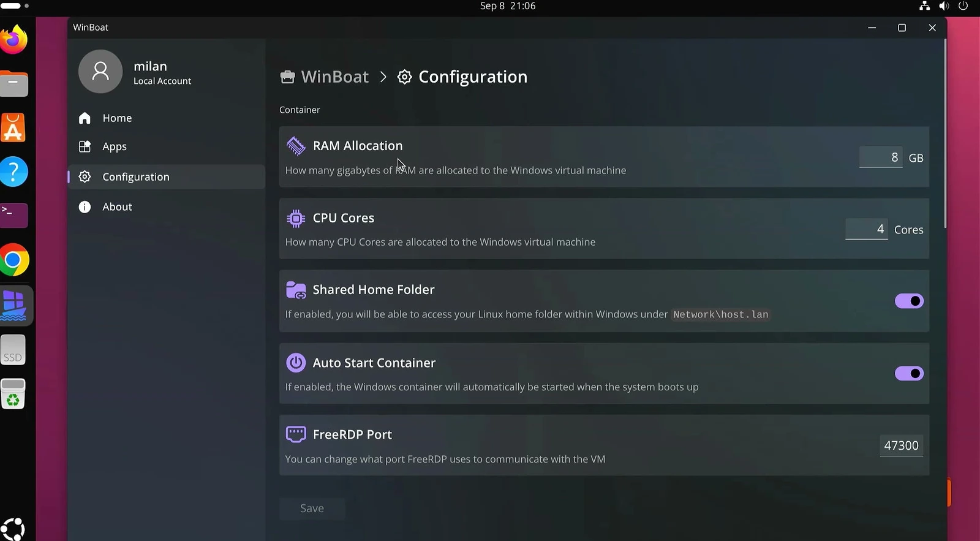
Task: Click the Local Account label
Action: (162, 81)
